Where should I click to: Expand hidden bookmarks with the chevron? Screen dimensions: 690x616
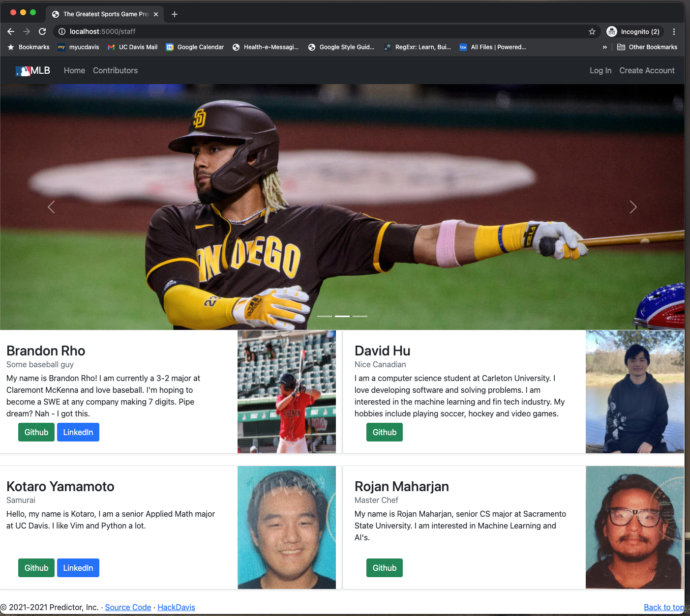(x=605, y=47)
